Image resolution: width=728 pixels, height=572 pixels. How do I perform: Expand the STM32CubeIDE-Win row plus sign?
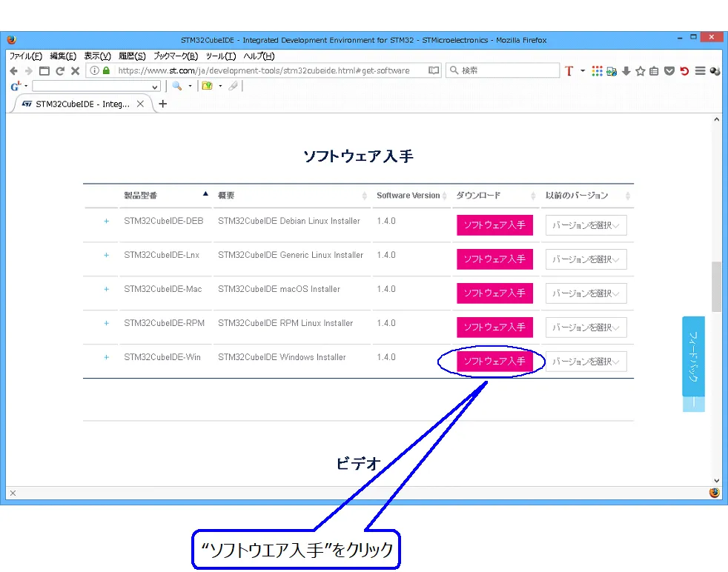(x=106, y=357)
